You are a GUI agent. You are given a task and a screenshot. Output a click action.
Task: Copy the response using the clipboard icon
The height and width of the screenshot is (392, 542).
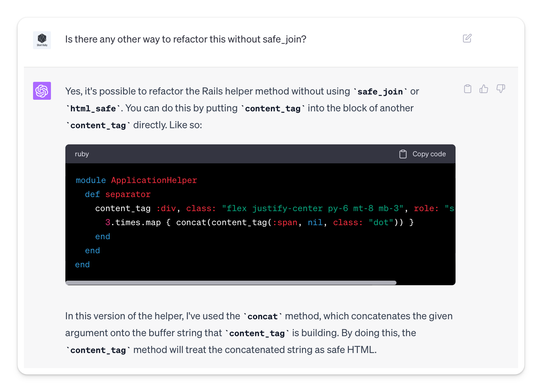[467, 89]
